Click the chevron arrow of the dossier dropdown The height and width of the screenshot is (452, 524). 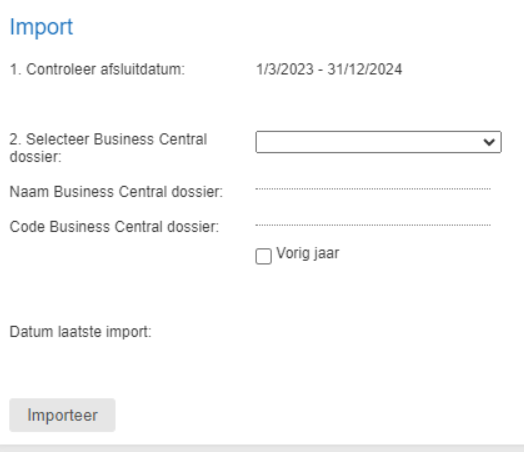point(489,142)
